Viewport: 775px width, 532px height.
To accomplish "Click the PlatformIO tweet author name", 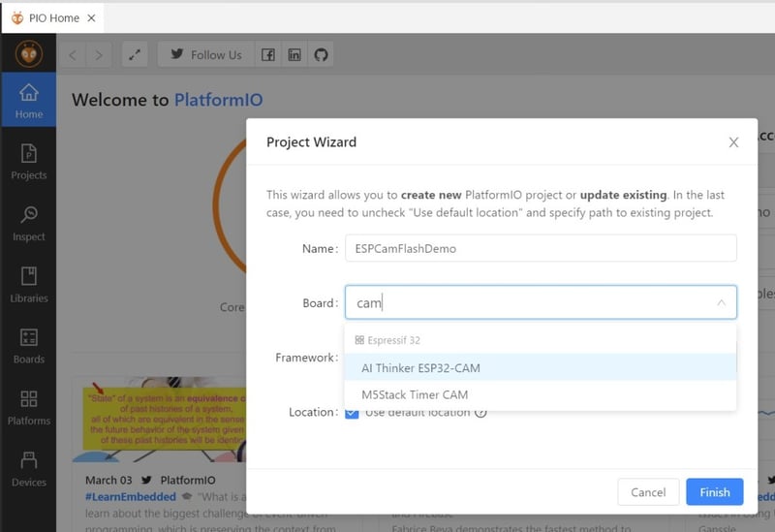I will (188, 480).
